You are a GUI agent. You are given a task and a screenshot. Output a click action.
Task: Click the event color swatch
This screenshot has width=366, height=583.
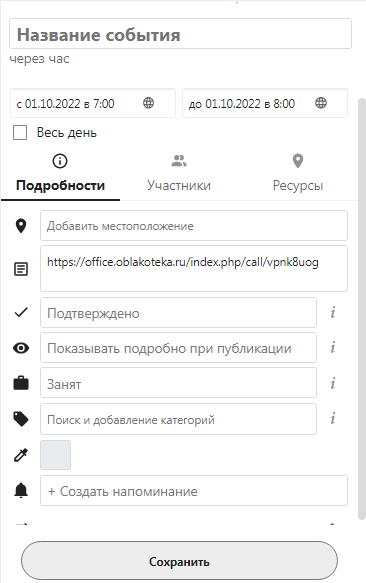pyautogui.click(x=55, y=455)
